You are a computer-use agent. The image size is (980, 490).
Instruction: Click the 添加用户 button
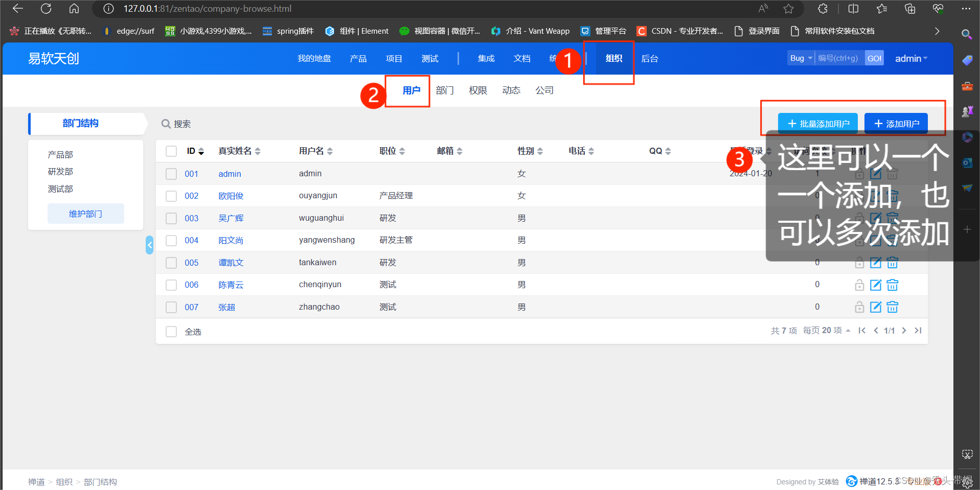tap(896, 124)
